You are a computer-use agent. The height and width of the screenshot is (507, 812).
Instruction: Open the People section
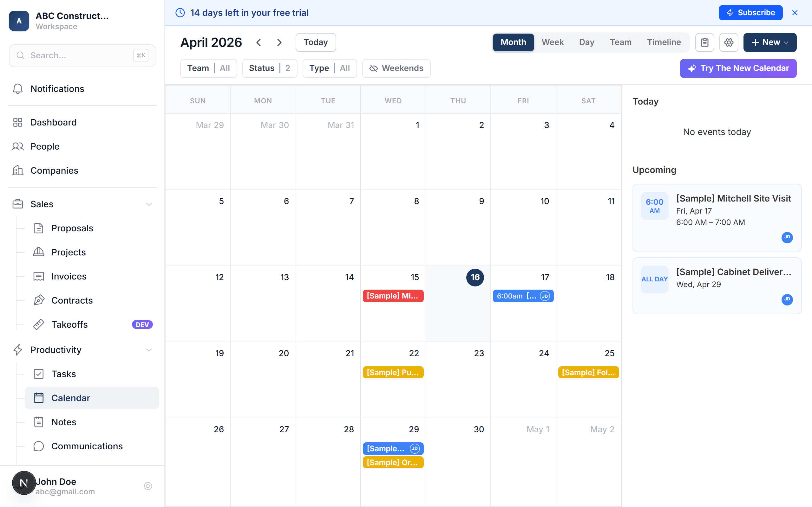(x=44, y=146)
